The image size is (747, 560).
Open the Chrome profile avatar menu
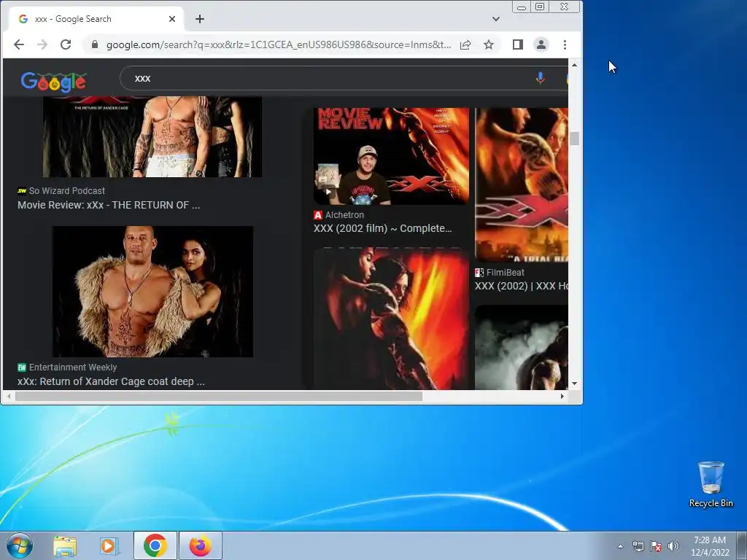click(x=541, y=44)
